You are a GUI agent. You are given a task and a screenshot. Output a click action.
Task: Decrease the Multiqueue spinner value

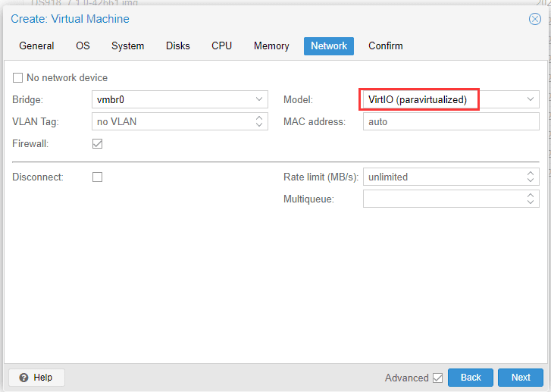pyautogui.click(x=531, y=202)
